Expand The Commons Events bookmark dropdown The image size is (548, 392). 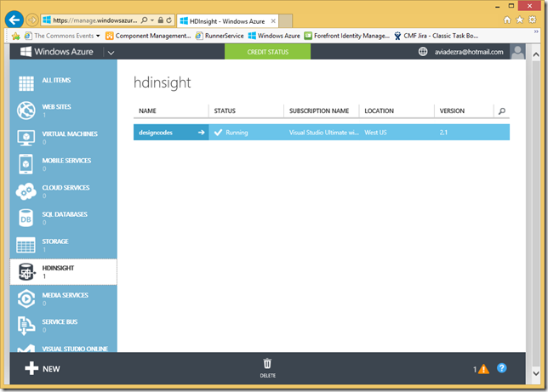point(98,36)
